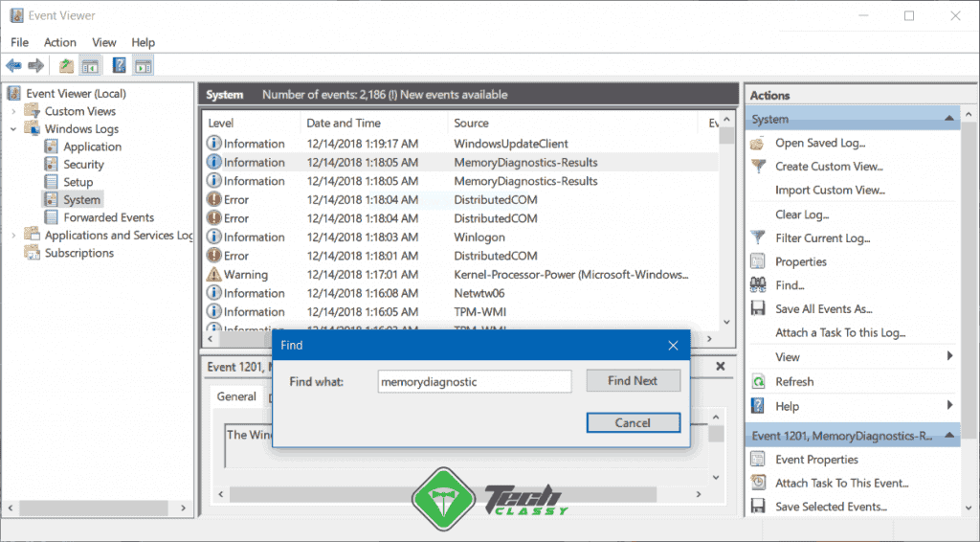
Task: Click the Create Custom View funnel icon
Action: [x=758, y=167]
